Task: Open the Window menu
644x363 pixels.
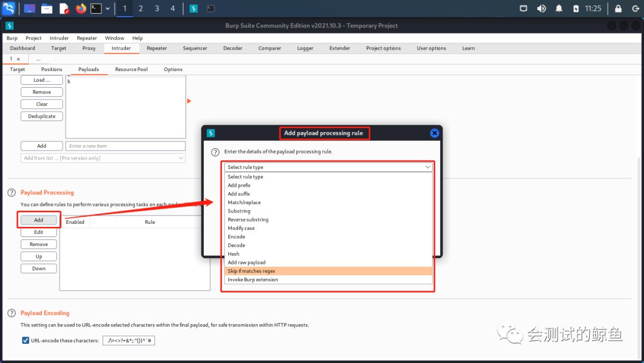Action: point(114,38)
